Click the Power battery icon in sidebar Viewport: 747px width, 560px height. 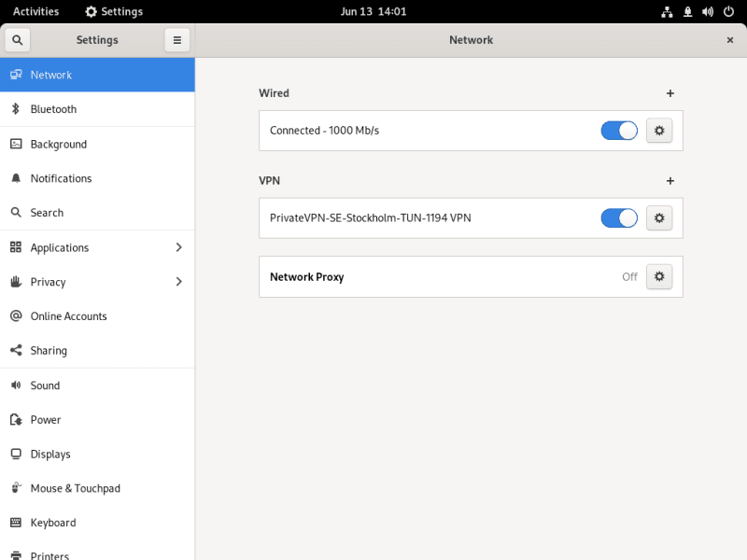16,419
